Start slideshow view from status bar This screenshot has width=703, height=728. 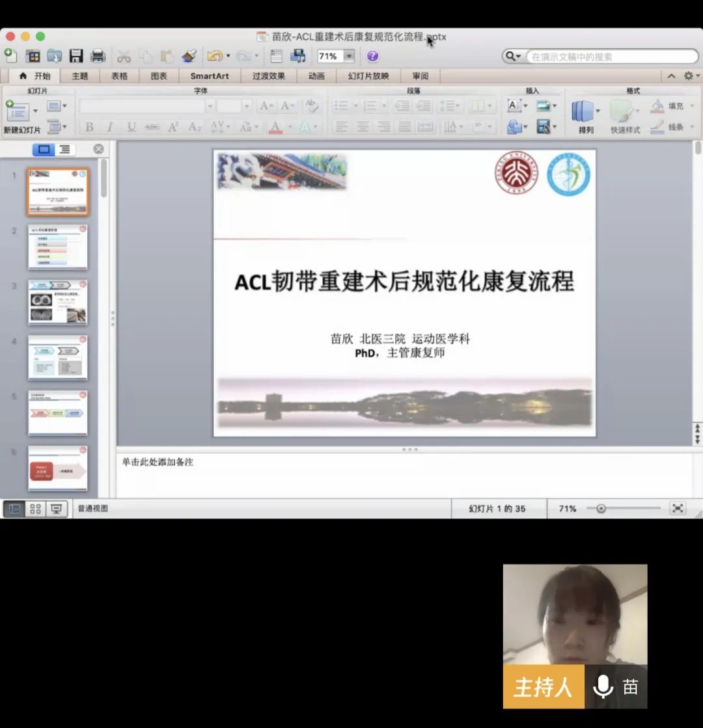tap(57, 509)
